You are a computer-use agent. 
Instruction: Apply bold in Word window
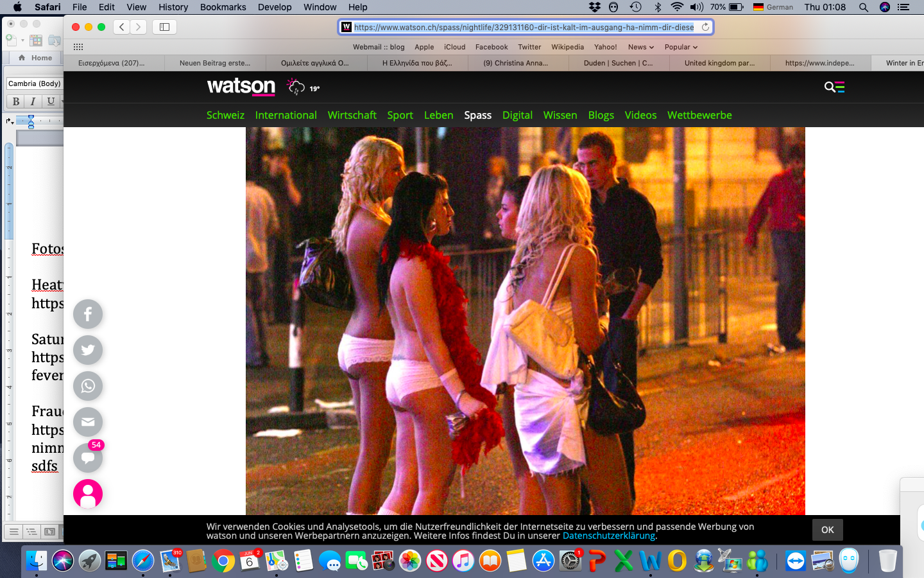click(x=15, y=101)
